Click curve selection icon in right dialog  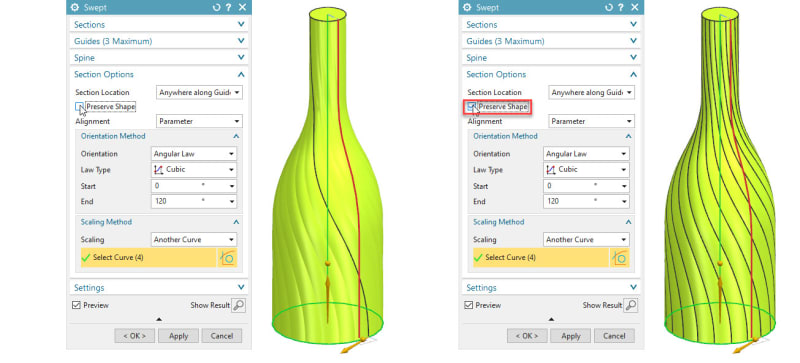(x=619, y=257)
